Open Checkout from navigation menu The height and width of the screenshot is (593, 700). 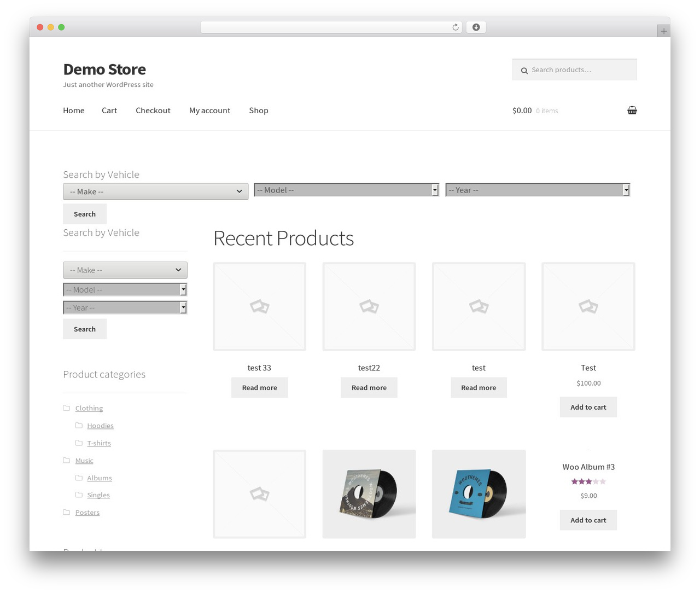pos(153,111)
